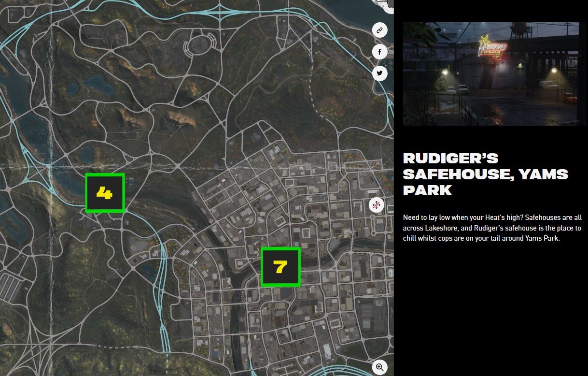Select map marker number 7
Image resolution: width=588 pixels, height=376 pixels.
pos(280,267)
